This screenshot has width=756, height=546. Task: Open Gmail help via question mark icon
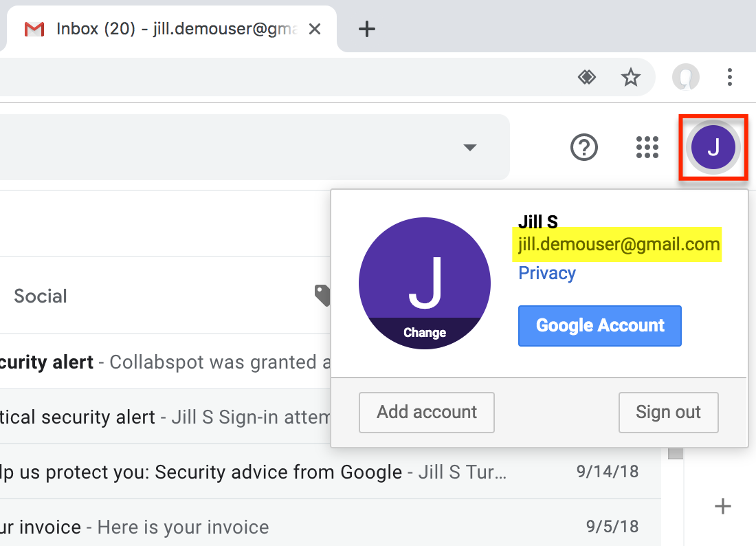(583, 147)
